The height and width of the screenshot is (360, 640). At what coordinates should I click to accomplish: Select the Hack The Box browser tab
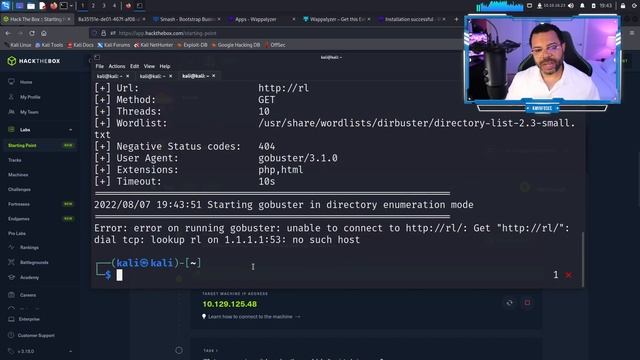point(36,19)
